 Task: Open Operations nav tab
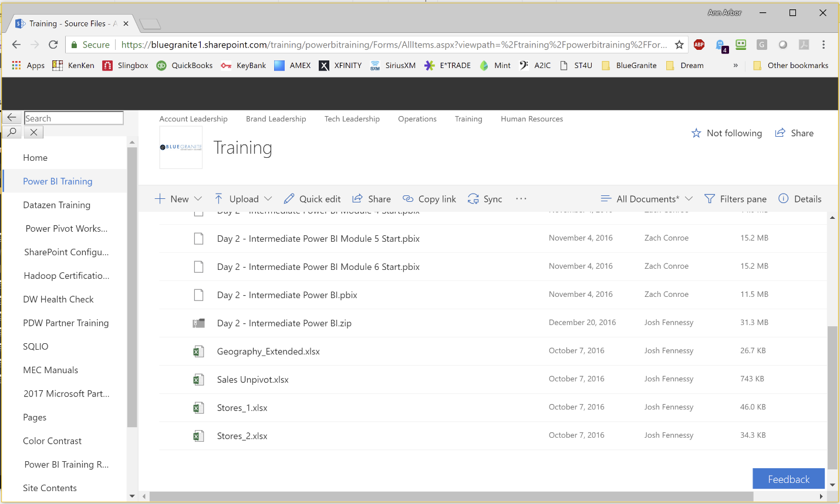coord(417,119)
